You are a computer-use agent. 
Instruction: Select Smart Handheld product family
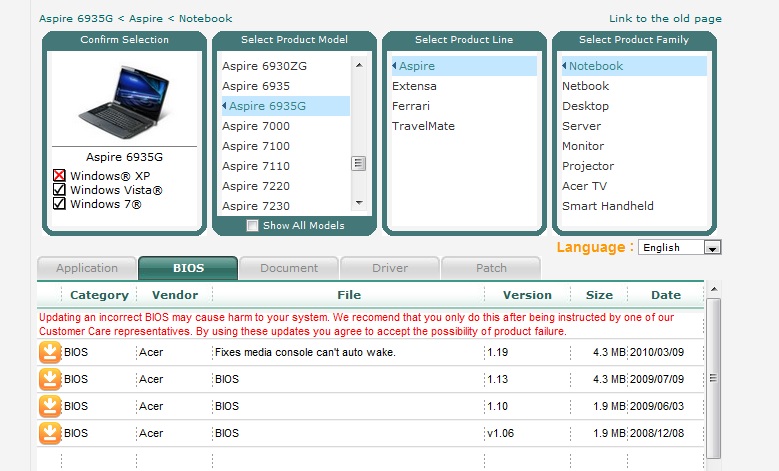(x=634, y=206)
